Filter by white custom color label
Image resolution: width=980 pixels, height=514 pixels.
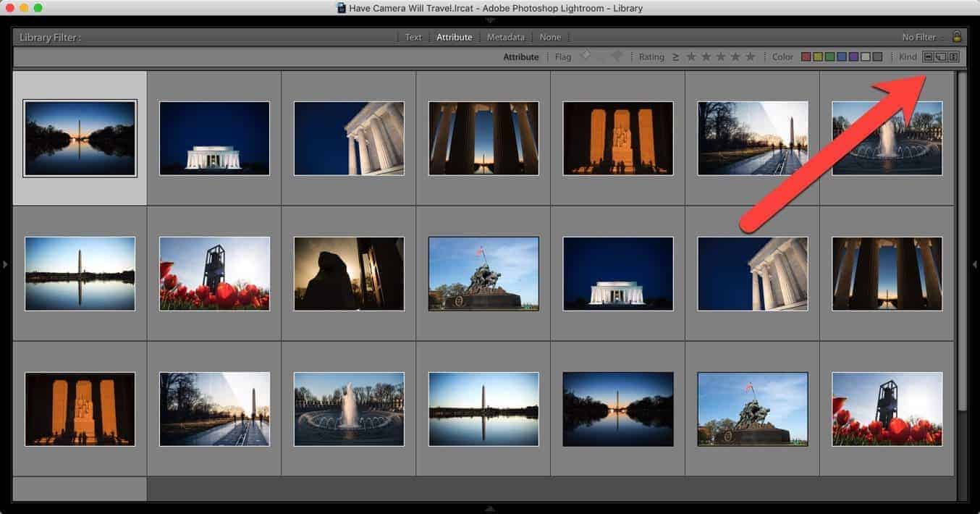[x=866, y=56]
